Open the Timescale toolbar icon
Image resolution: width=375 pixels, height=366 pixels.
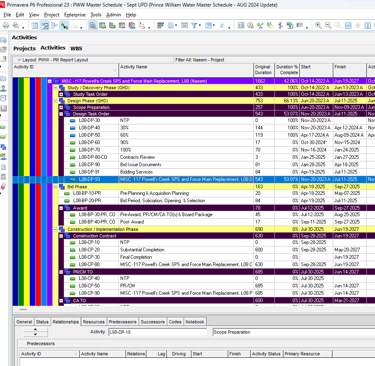(x=184, y=26)
